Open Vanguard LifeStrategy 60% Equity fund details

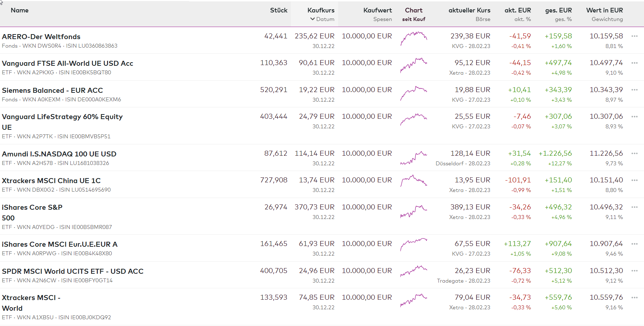click(62, 117)
